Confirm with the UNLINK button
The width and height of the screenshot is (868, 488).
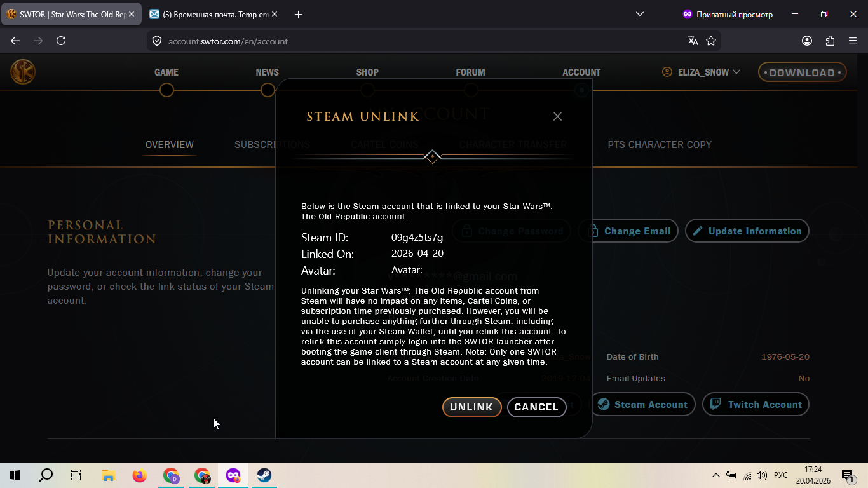(x=472, y=407)
